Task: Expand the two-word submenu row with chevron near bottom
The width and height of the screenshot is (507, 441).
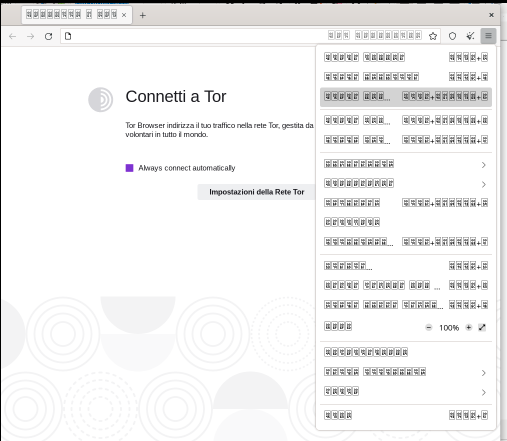Action: pyautogui.click(x=406, y=372)
